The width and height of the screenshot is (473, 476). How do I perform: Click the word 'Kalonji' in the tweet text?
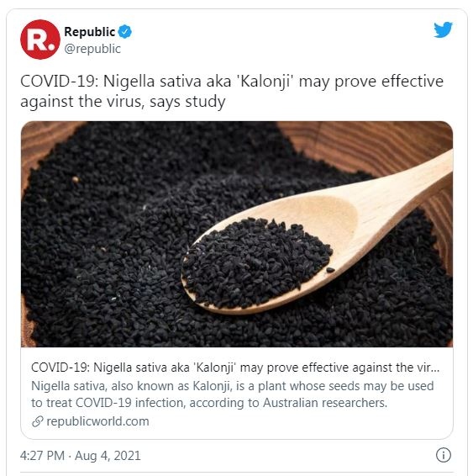point(265,82)
